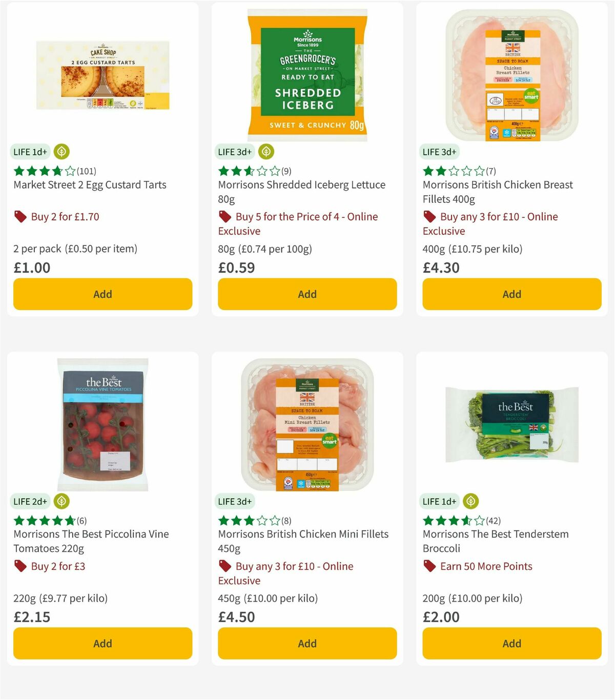Click the Shredded Iceberg product image

click(307, 72)
